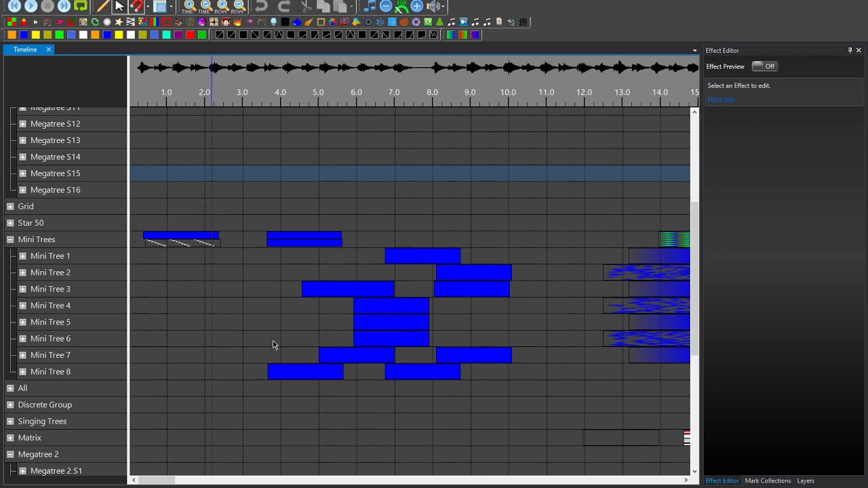Screen dimensions: 868x488
Task: Pick the green Tree effect icon
Action: (x=439, y=22)
